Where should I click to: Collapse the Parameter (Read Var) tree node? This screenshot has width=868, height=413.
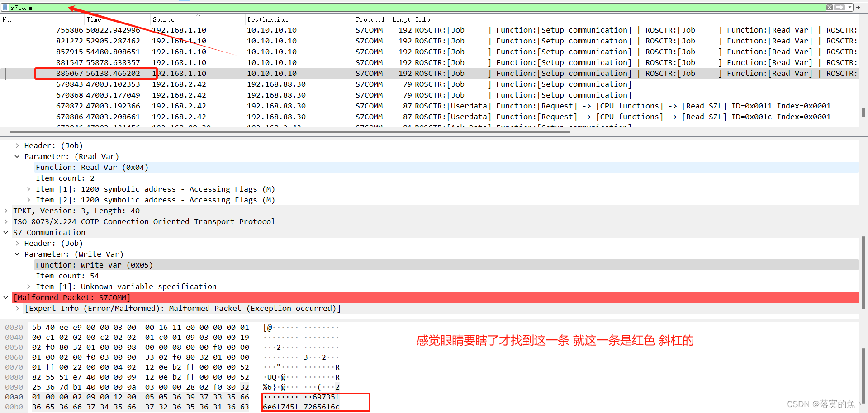point(17,156)
